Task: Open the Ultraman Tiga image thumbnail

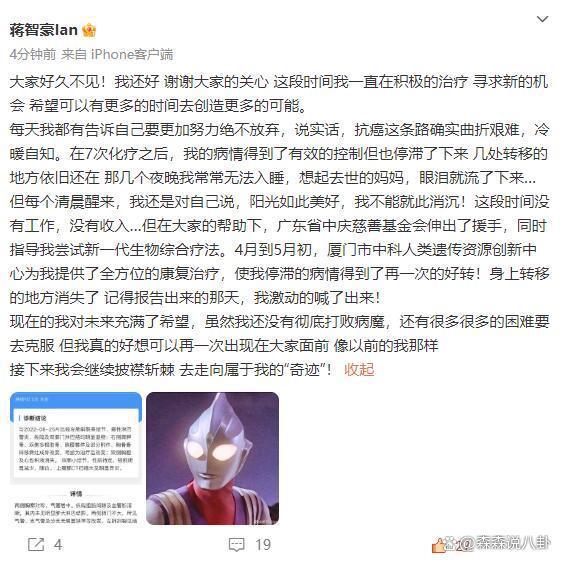Action: pos(212,459)
